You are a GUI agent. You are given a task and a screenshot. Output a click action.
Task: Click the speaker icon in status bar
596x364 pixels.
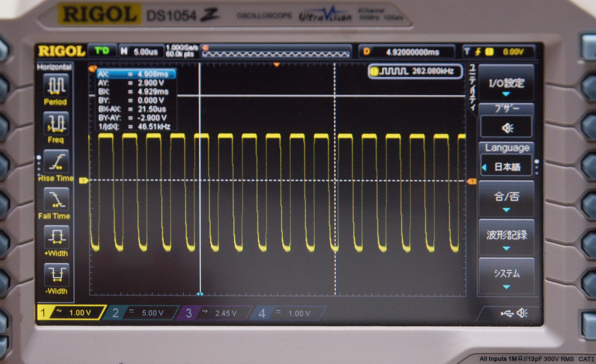click(x=522, y=313)
